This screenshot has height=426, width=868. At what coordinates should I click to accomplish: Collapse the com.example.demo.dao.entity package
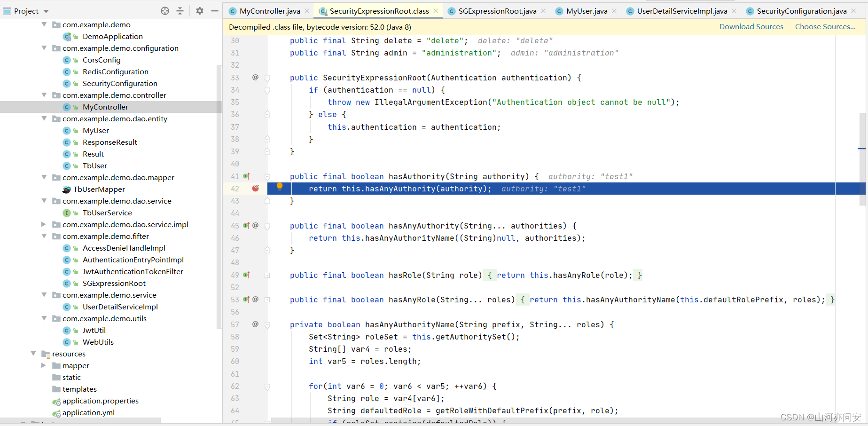point(44,118)
